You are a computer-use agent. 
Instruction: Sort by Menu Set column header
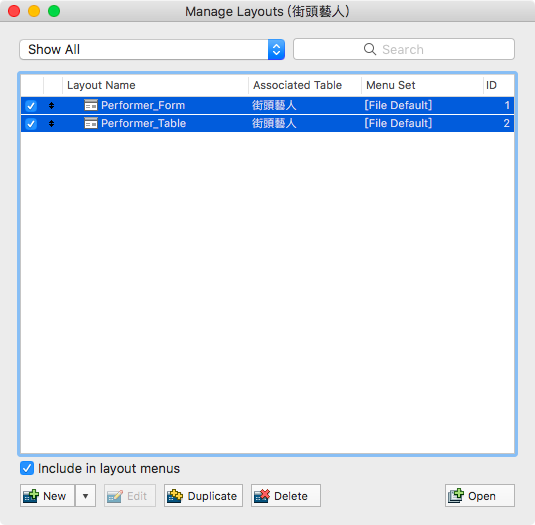click(422, 85)
